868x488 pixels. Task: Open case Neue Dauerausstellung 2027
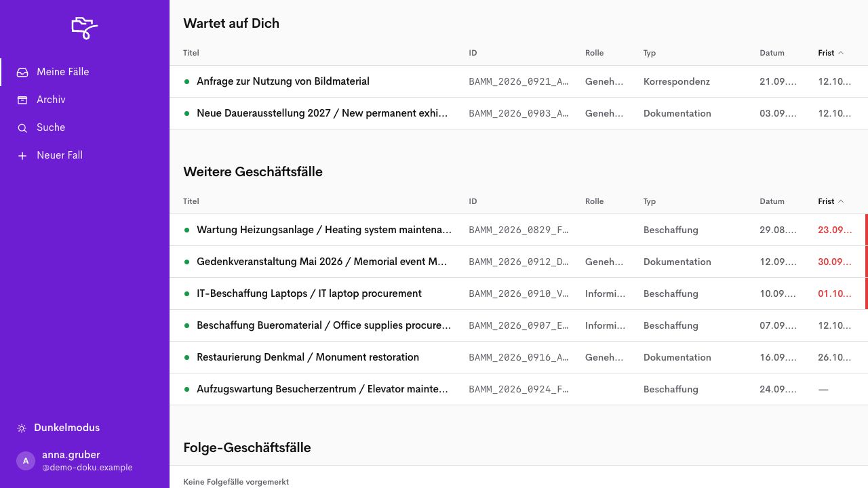[x=519, y=113]
